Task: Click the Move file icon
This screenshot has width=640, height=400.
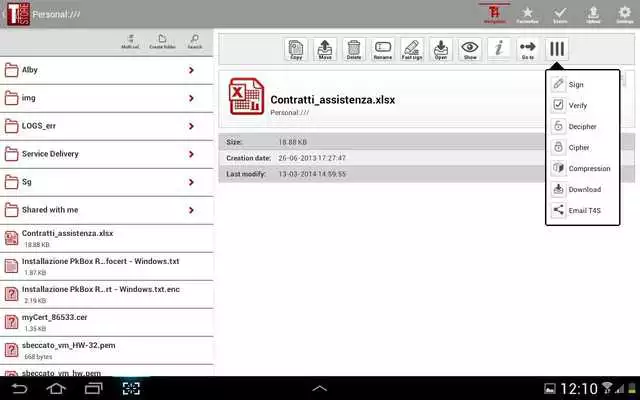Action: (x=325, y=49)
